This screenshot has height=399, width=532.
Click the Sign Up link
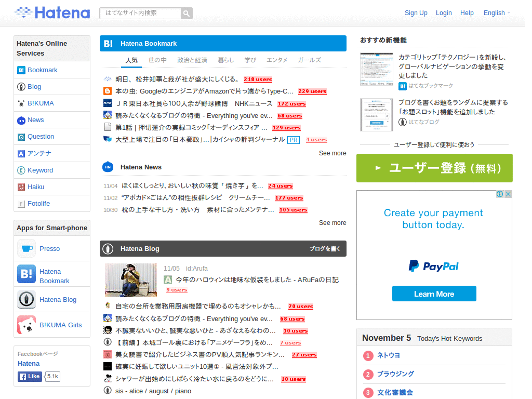[416, 13]
